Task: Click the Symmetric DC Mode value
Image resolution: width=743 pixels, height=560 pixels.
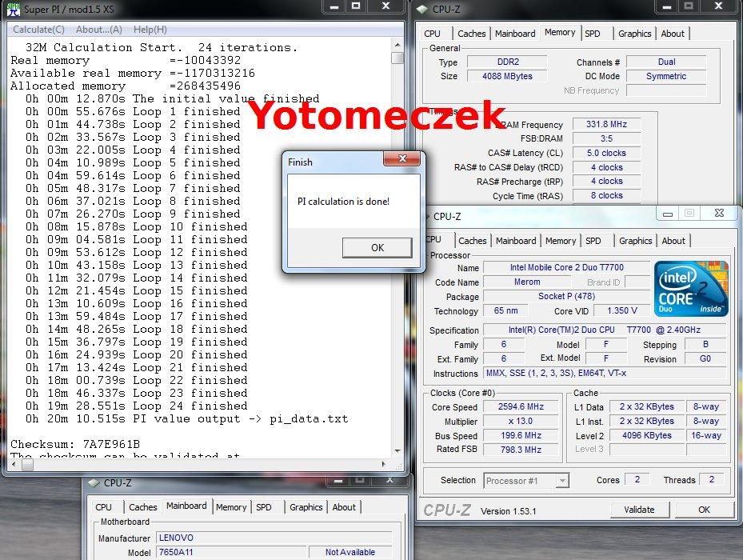Action: 666,76
